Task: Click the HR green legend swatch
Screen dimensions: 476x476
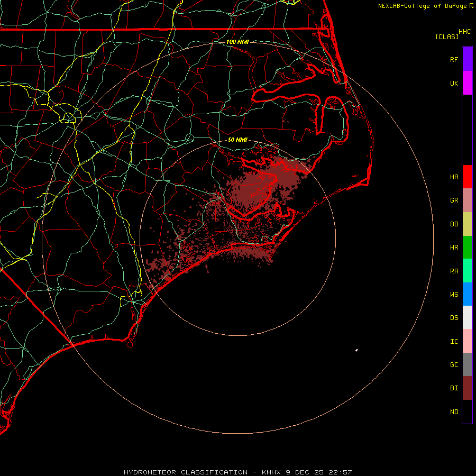Action: 467,248
